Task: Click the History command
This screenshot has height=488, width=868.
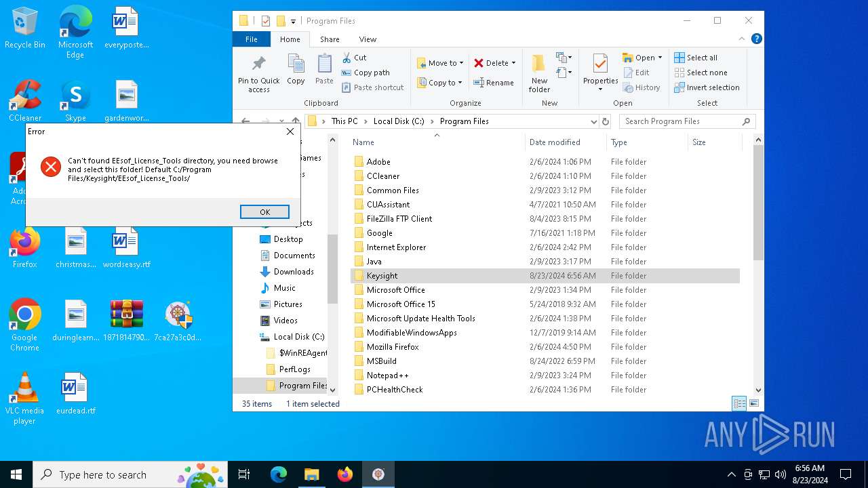Action: coord(641,87)
